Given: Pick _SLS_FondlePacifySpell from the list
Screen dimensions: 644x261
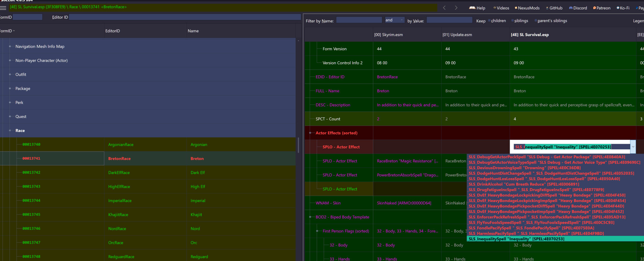Looking at the screenshot, I should [555, 228].
